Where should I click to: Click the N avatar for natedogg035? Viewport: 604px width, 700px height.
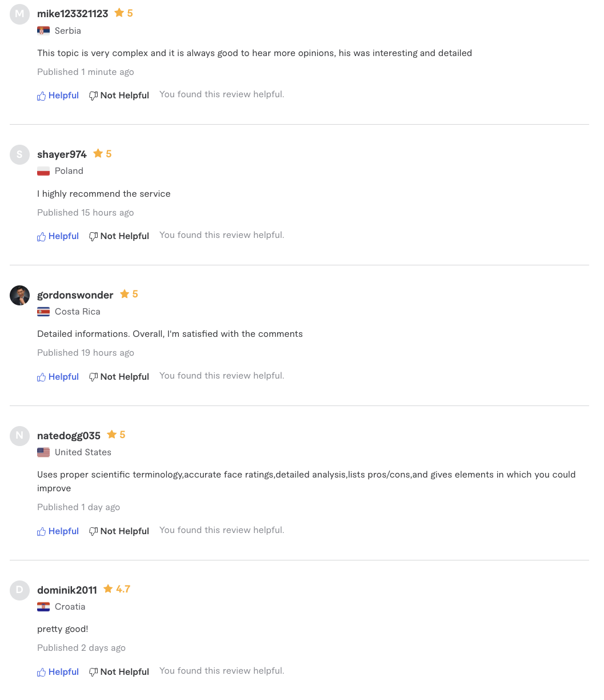pyautogui.click(x=19, y=436)
